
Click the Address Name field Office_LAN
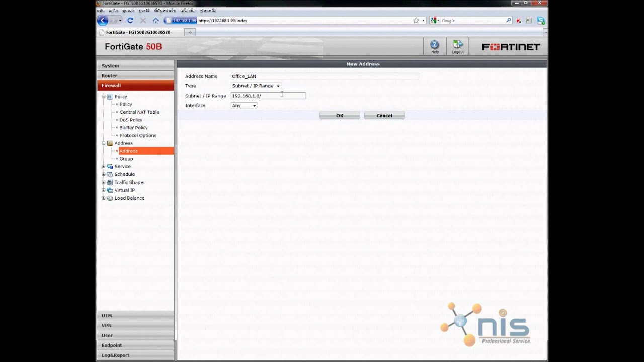pyautogui.click(x=325, y=76)
